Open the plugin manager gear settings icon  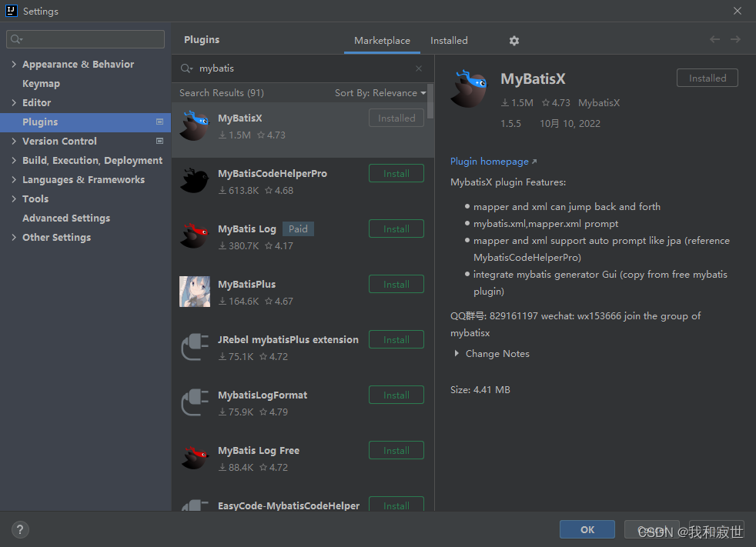click(514, 41)
